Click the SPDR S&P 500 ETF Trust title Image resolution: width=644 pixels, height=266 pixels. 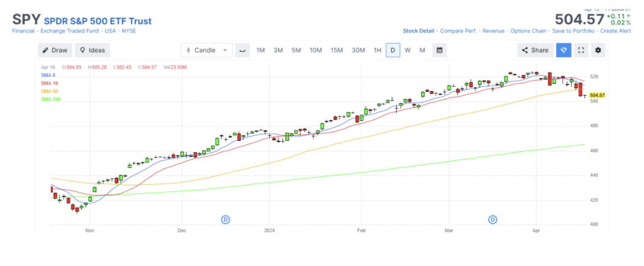[97, 21]
